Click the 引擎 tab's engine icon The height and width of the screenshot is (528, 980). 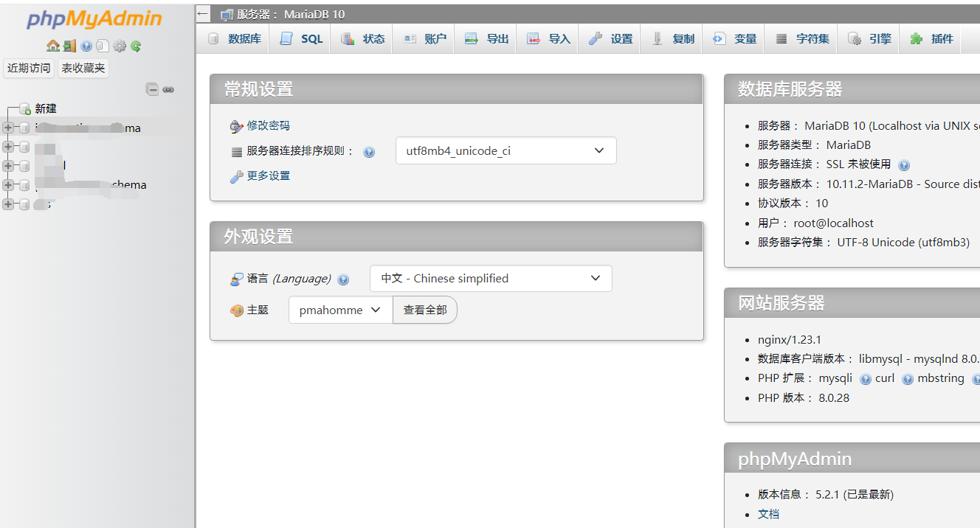tap(854, 39)
